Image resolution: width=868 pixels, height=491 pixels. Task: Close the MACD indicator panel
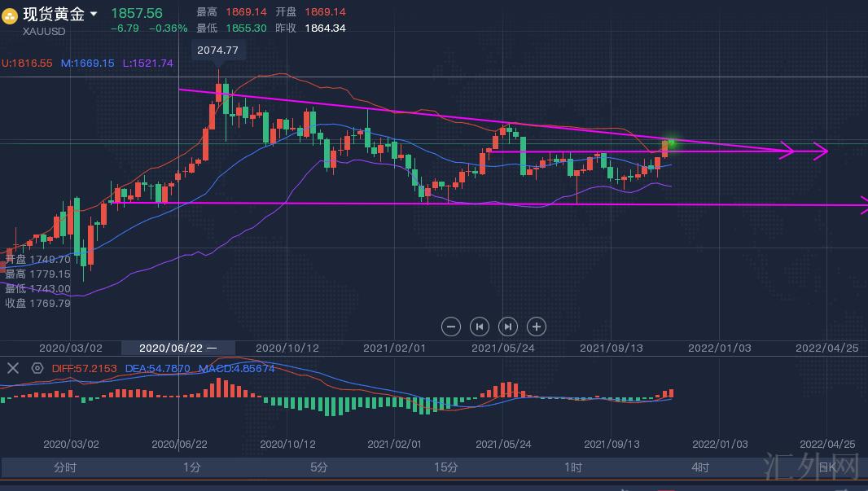[13, 368]
